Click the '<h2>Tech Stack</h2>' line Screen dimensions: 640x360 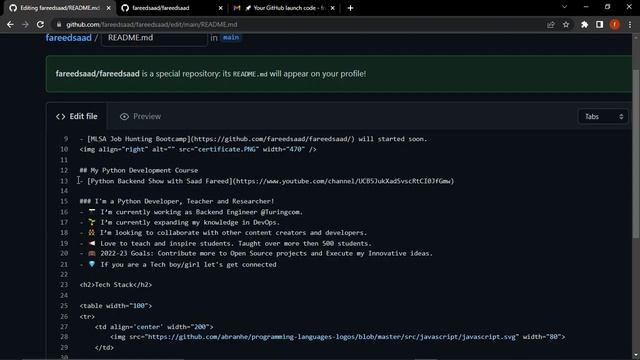116,285
